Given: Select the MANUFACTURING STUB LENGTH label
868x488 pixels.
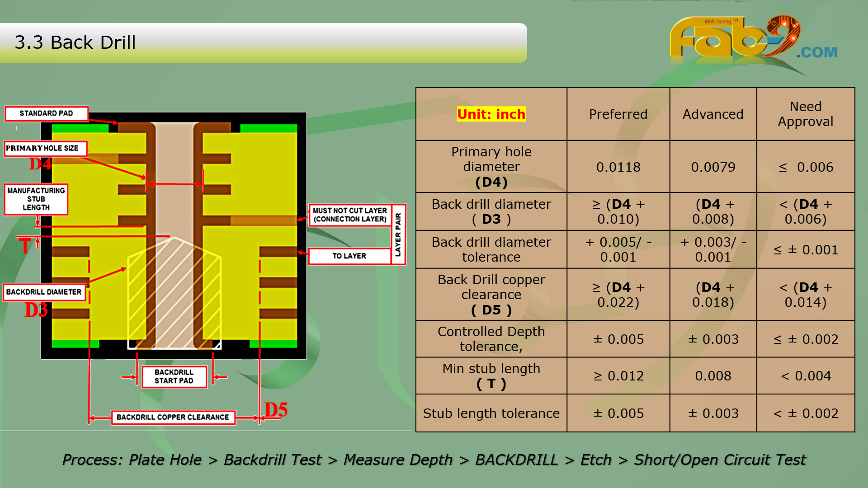Looking at the screenshot, I should point(36,199).
